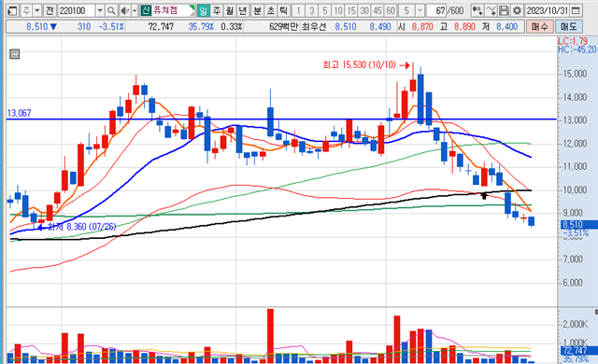598x364 pixels.
Task: Click the add line indicator icon
Action: coord(491,10)
